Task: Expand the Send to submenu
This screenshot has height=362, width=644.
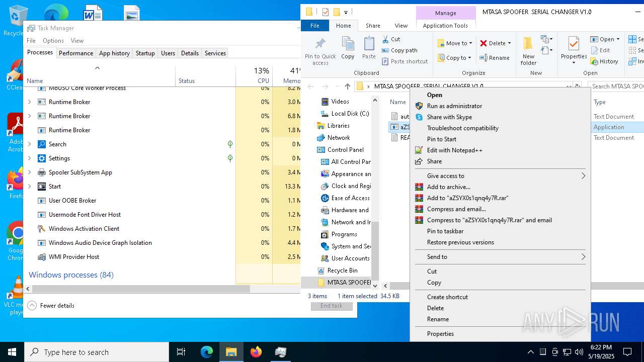Action: (x=500, y=257)
